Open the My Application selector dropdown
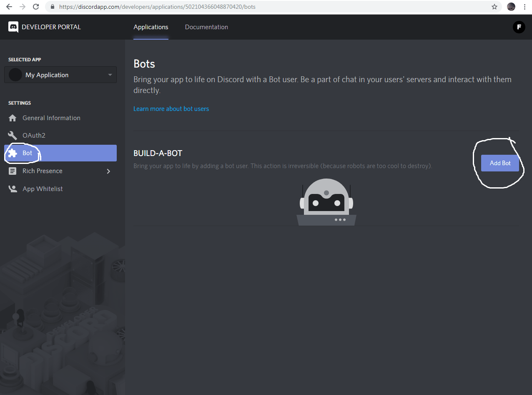This screenshot has width=532, height=395. [x=60, y=75]
